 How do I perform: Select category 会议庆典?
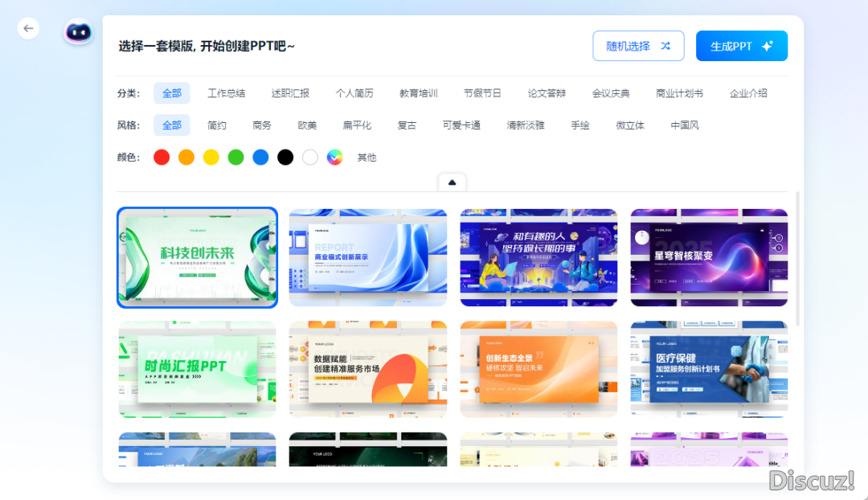[x=611, y=93]
